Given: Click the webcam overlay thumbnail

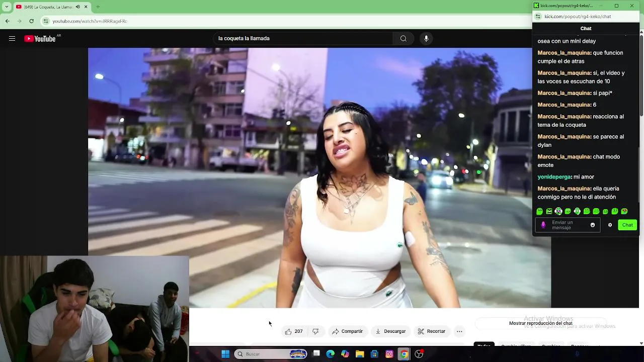Looking at the screenshot, I should (x=94, y=309).
